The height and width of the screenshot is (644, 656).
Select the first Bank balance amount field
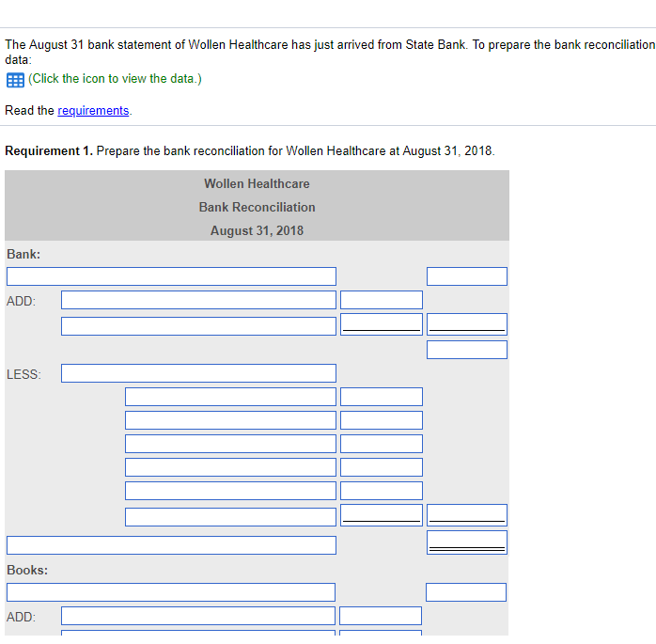467,276
